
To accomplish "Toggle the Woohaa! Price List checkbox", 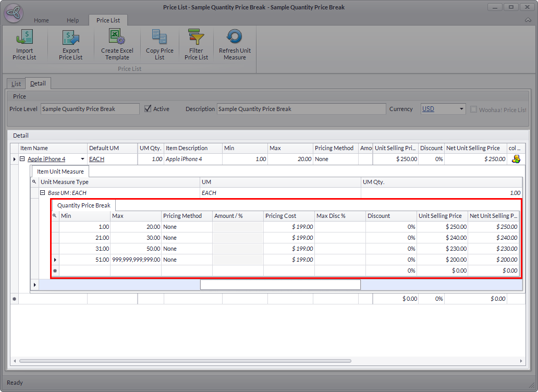I will coord(474,109).
